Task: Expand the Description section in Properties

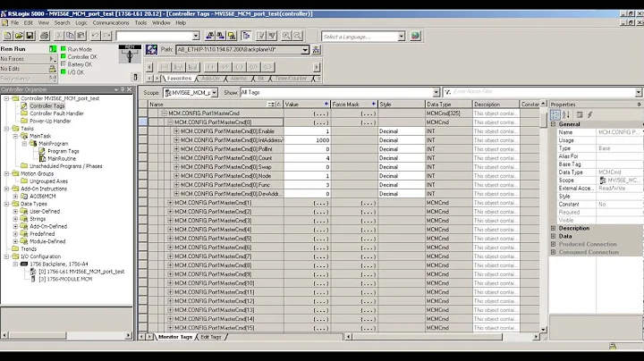Action: point(554,228)
